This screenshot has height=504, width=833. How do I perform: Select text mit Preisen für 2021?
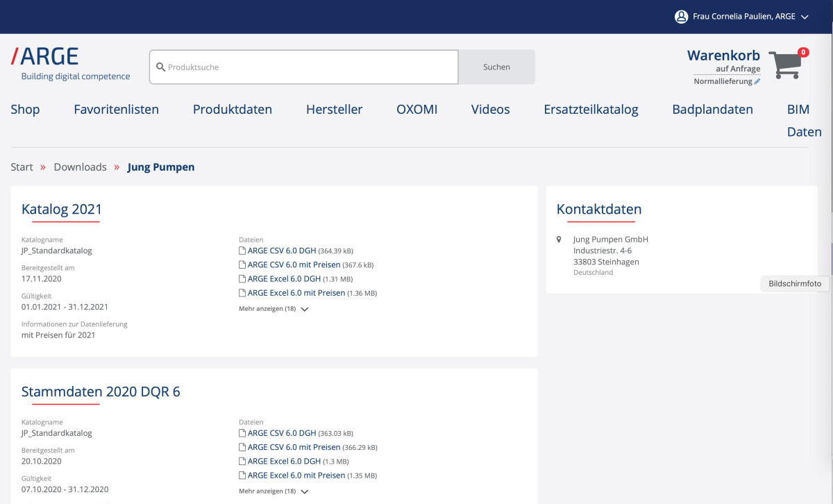click(58, 335)
